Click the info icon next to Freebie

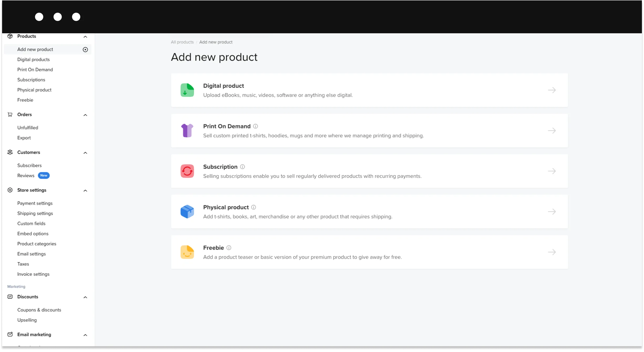tap(229, 248)
